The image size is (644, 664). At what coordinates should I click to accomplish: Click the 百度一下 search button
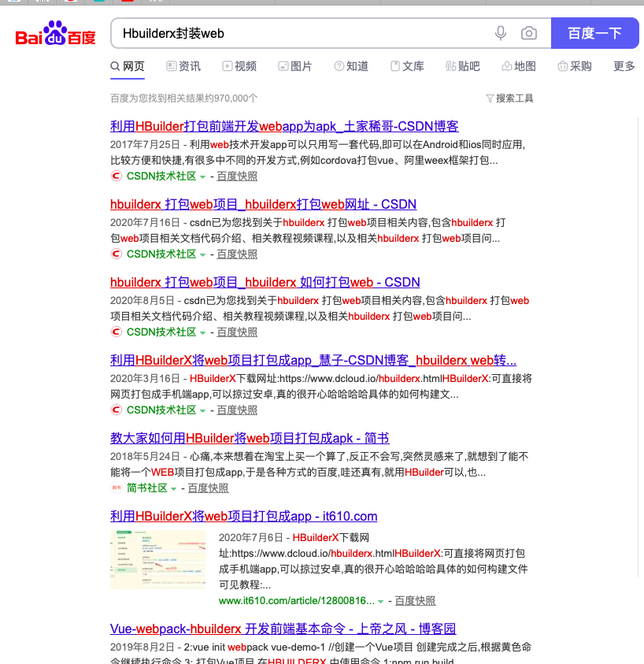tap(594, 33)
